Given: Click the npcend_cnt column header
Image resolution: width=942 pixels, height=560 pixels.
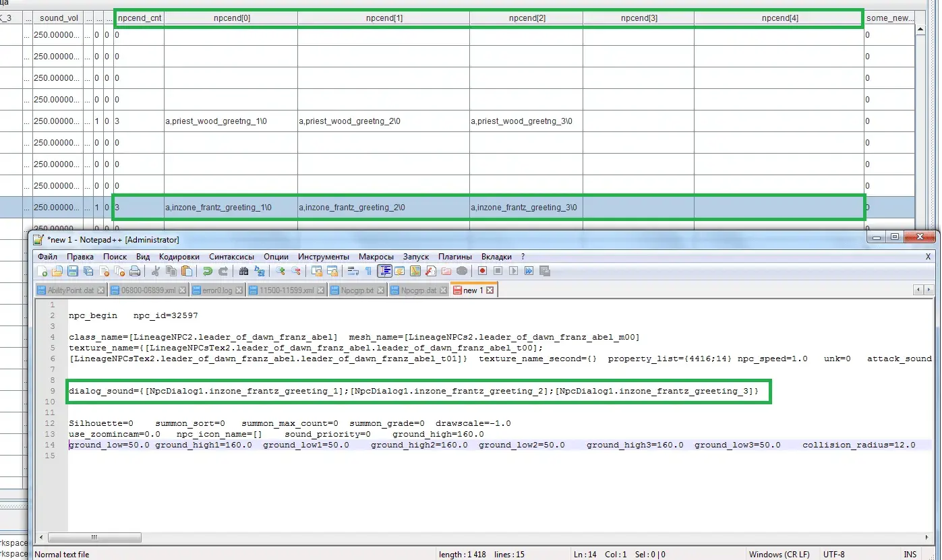Looking at the screenshot, I should point(139,18).
